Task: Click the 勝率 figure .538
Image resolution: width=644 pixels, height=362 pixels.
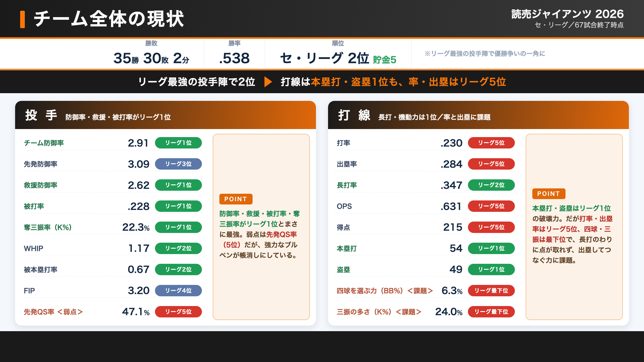Action: (x=234, y=59)
